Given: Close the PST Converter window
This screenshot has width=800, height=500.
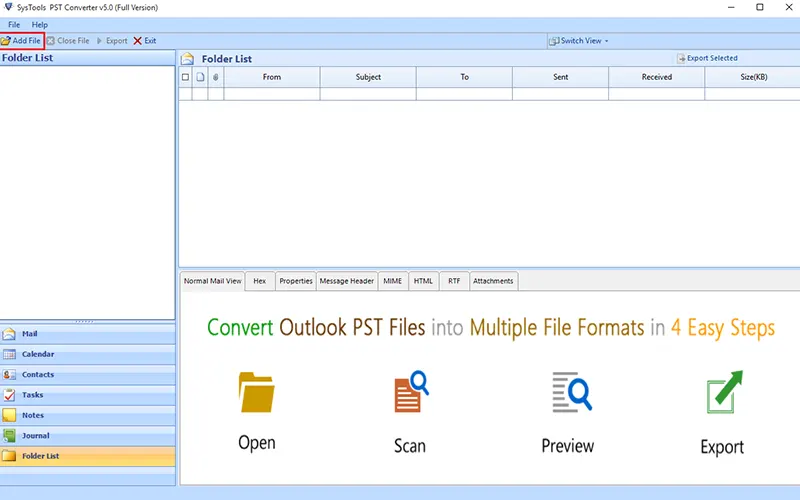Looking at the screenshot, I should [x=788, y=7].
